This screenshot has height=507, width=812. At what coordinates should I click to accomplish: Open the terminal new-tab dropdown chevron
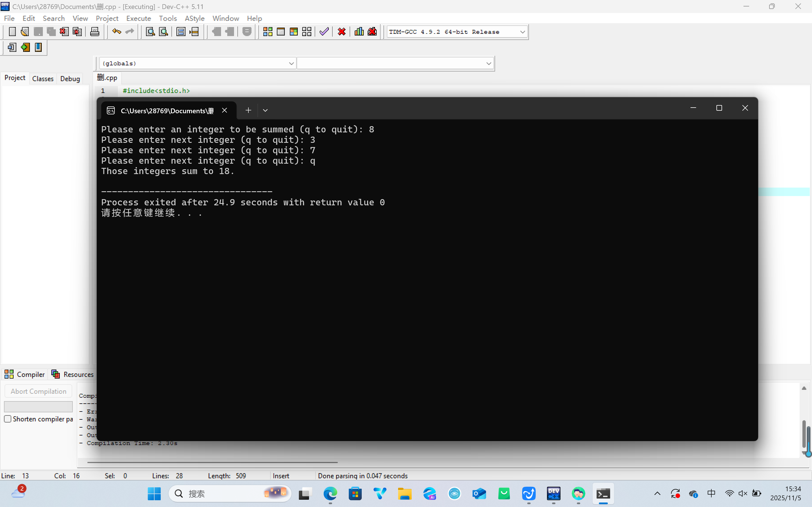pyautogui.click(x=265, y=110)
